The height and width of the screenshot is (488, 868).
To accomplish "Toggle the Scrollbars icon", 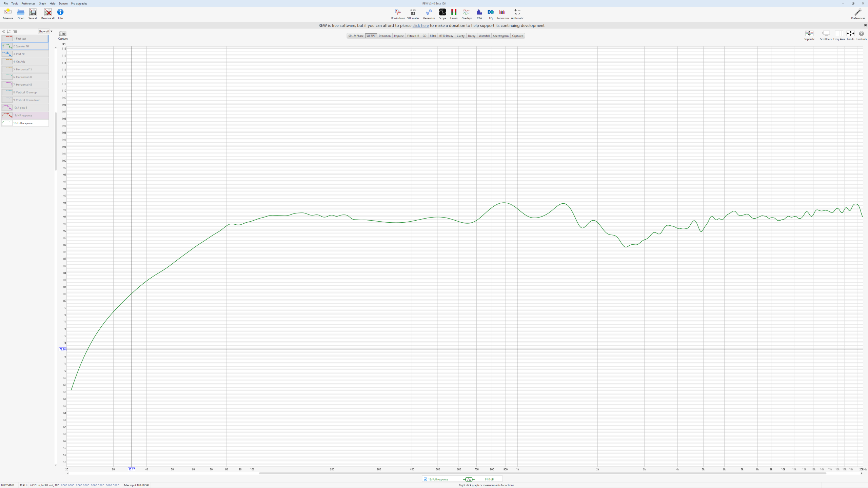I will click(x=826, y=35).
